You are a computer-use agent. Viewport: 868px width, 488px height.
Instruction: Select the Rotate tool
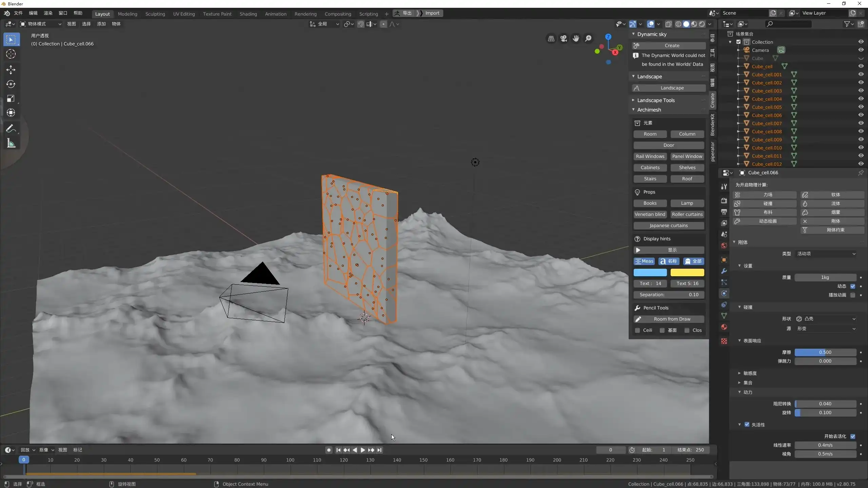tap(11, 84)
